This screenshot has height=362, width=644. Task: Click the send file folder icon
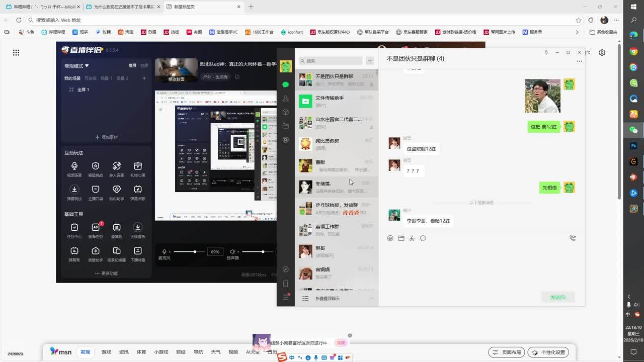401,238
